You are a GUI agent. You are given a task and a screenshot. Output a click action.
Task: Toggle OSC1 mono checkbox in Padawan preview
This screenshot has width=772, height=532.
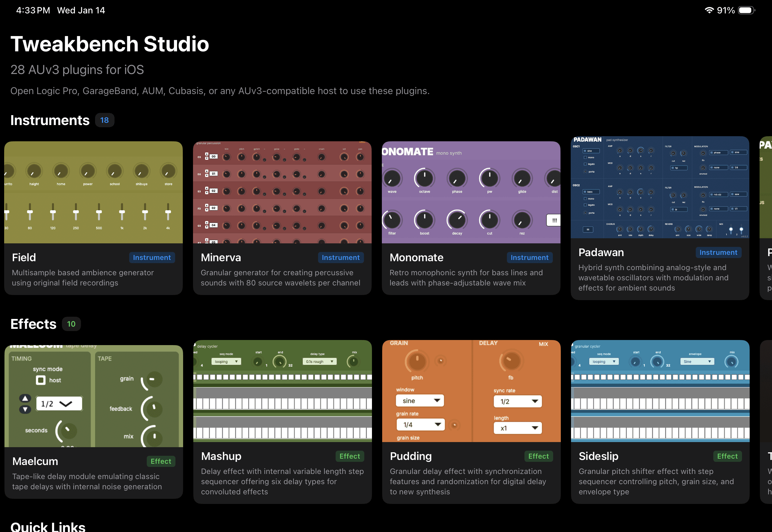585,157
